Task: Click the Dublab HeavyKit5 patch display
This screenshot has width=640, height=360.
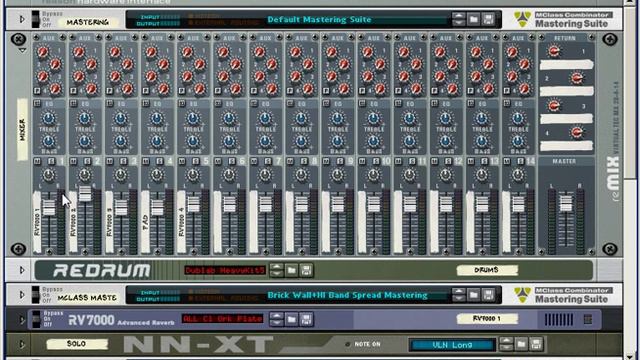Action: coord(225,270)
